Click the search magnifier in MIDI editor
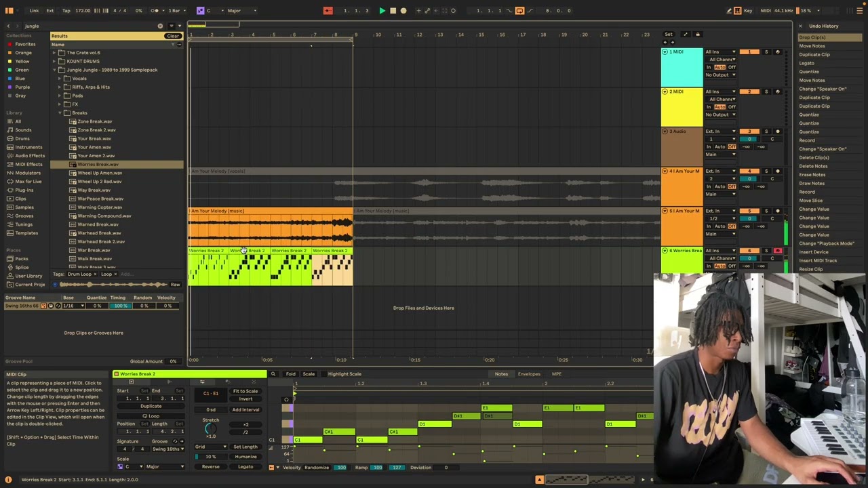The image size is (868, 488). tap(273, 374)
